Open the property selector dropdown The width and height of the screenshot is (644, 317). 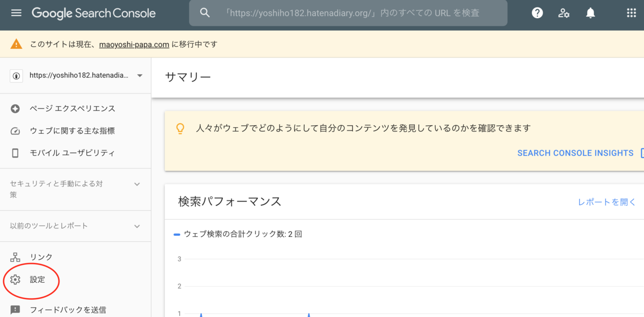coord(139,76)
